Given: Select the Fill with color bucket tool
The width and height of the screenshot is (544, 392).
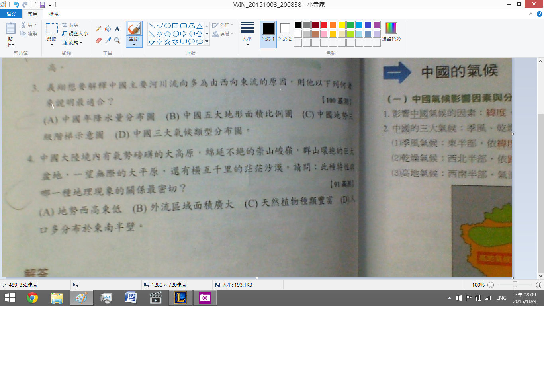Looking at the screenshot, I should pos(108,29).
